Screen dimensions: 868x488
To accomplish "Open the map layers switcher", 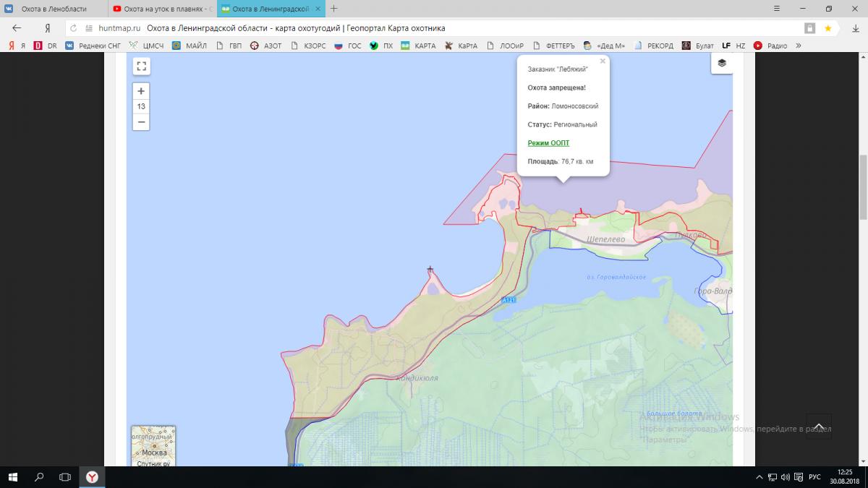I will point(721,63).
